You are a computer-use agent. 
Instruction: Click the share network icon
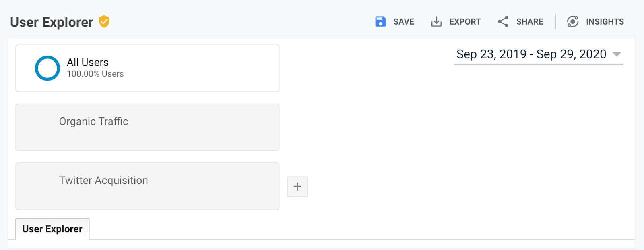coord(503,22)
